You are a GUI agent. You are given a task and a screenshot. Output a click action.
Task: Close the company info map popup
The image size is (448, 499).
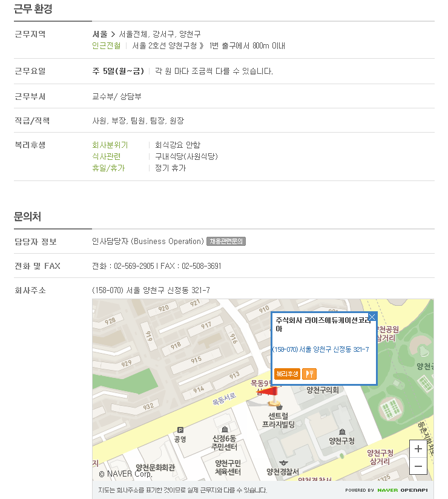coord(372,317)
